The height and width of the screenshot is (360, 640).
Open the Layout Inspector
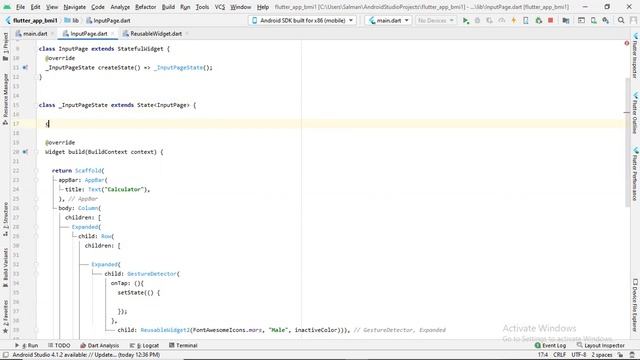600,345
